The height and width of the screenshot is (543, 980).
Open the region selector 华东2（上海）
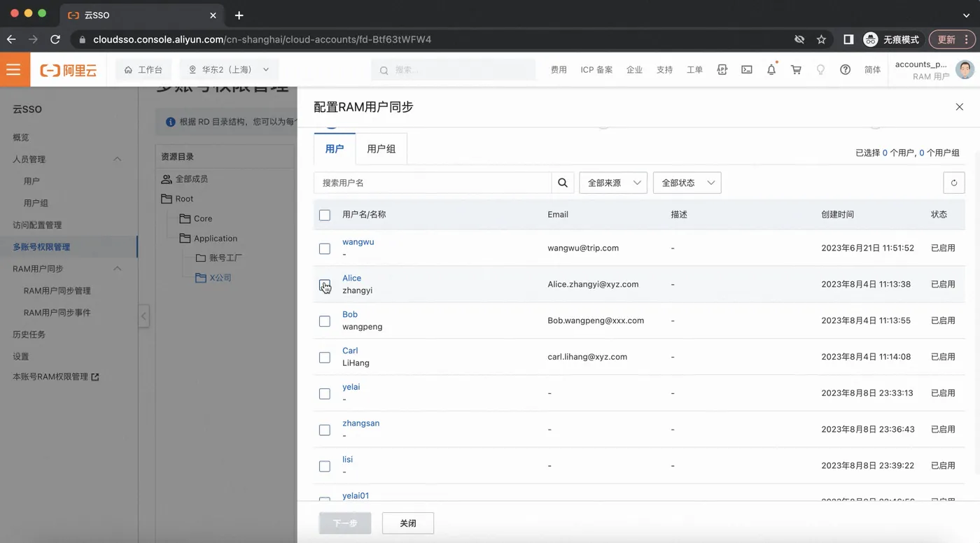[230, 70]
